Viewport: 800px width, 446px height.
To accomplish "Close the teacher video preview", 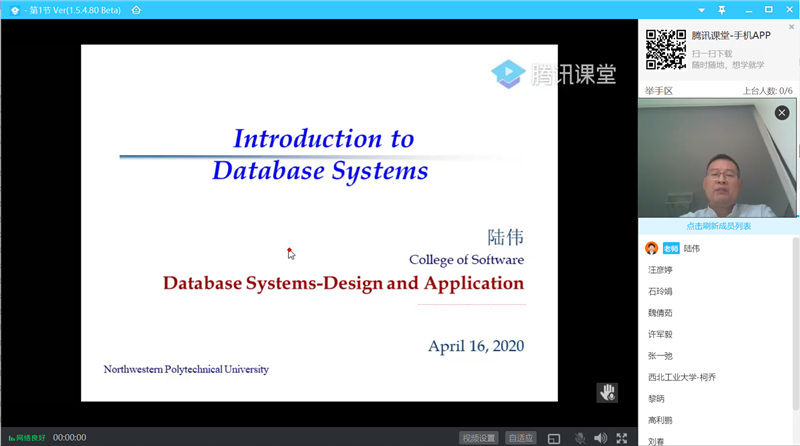I will (x=782, y=113).
